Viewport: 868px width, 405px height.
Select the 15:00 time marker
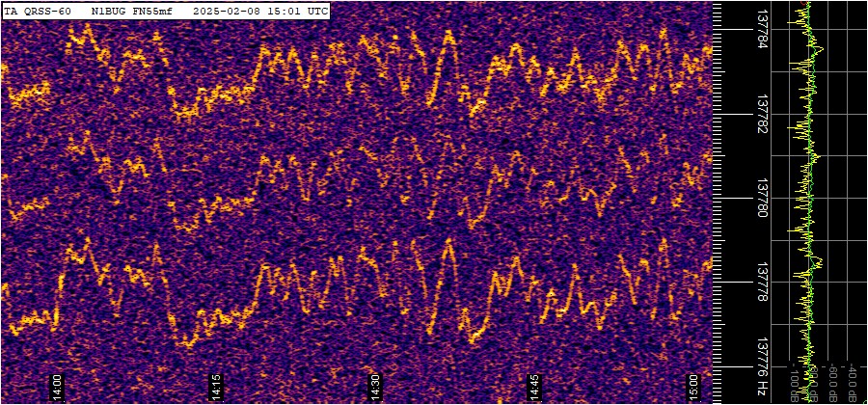pos(692,387)
